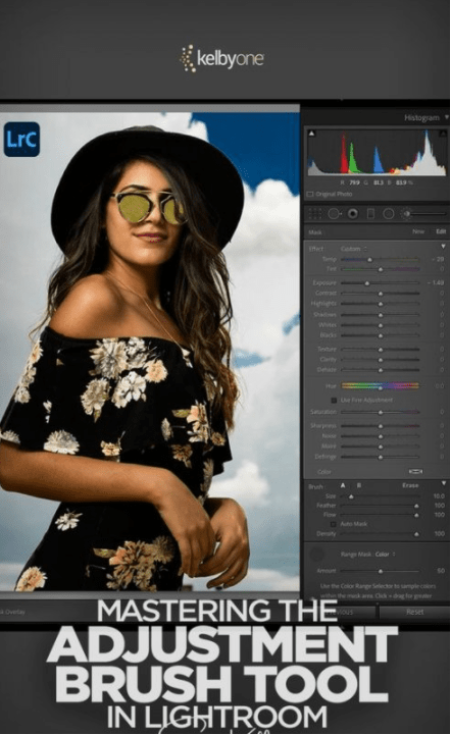The image size is (450, 734).
Task: Choose Edit mask mode
Action: (x=441, y=232)
